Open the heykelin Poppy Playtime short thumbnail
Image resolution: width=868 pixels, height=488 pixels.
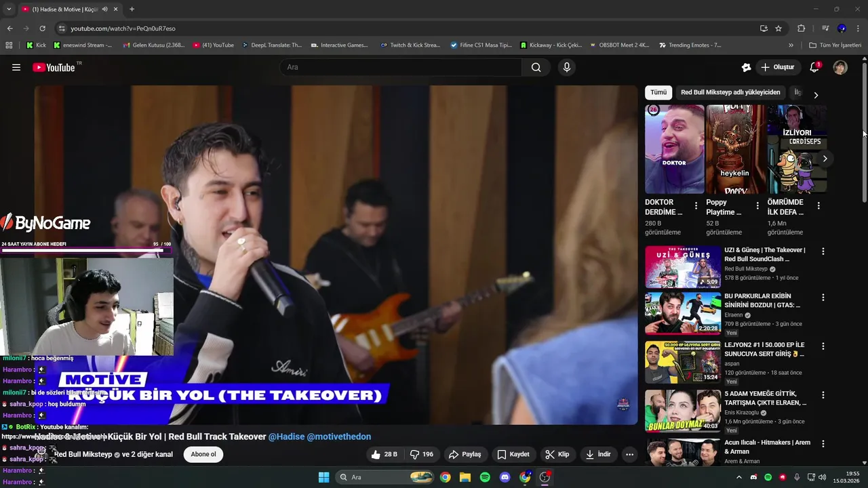coord(736,149)
